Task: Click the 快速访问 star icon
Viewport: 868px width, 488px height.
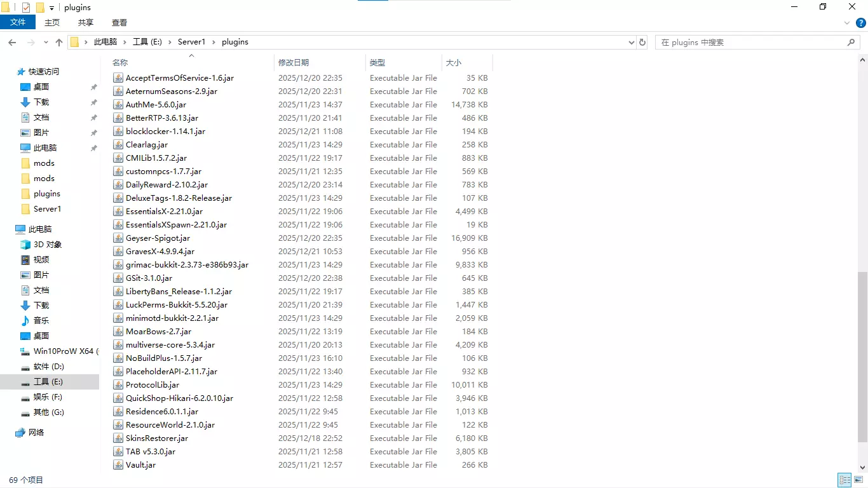Action: [21, 72]
